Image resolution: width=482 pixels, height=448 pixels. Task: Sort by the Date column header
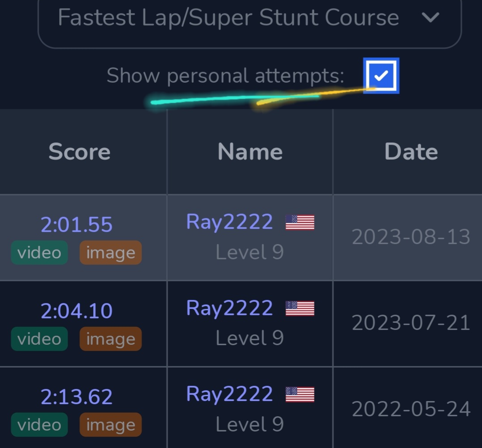[x=411, y=152]
